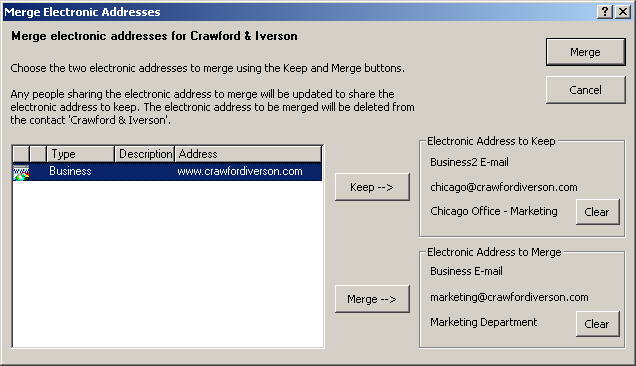Screen dimensions: 636x366
Task: Sort by the Type column header
Action: coord(80,154)
